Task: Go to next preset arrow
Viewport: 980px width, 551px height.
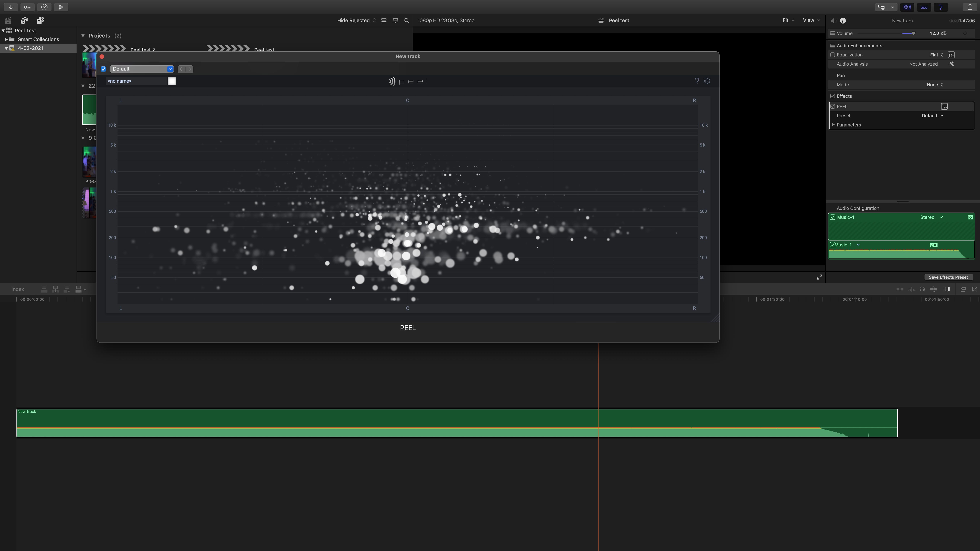Action: [x=189, y=69]
